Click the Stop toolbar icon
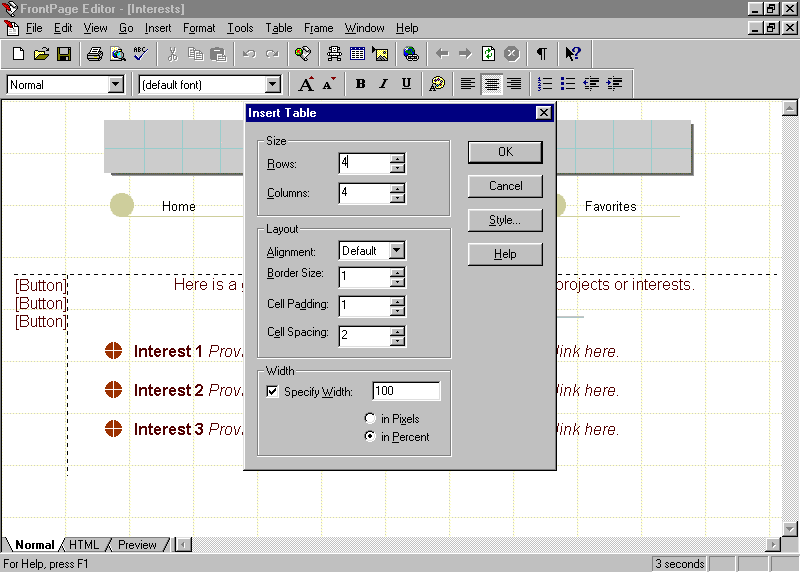This screenshot has height=572, width=800. [x=511, y=54]
